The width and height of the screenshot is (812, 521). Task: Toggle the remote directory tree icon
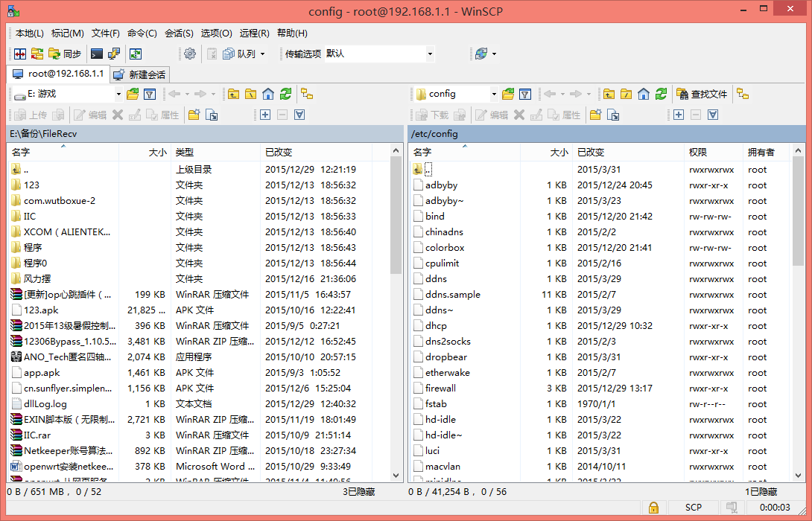743,95
